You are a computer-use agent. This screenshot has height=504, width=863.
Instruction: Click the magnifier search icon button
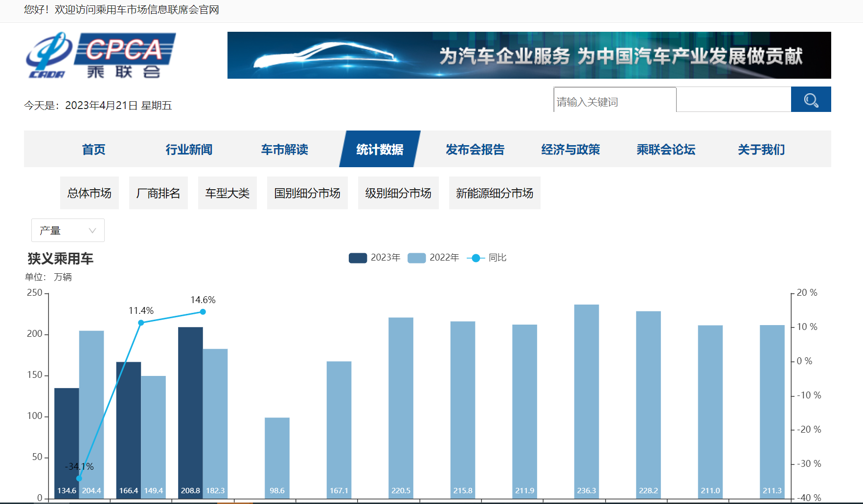[811, 100]
